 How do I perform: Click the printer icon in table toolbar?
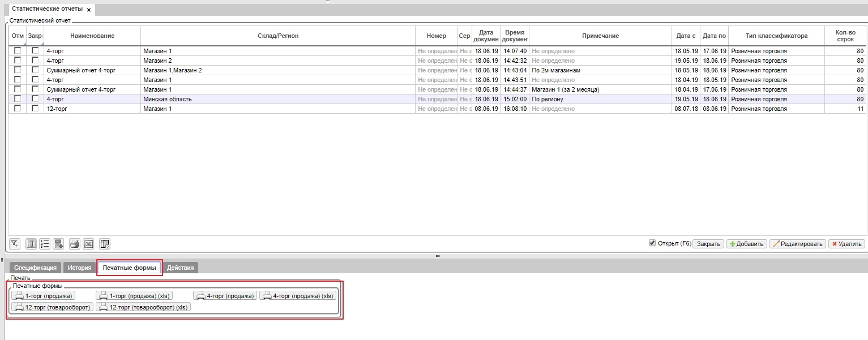click(x=74, y=244)
